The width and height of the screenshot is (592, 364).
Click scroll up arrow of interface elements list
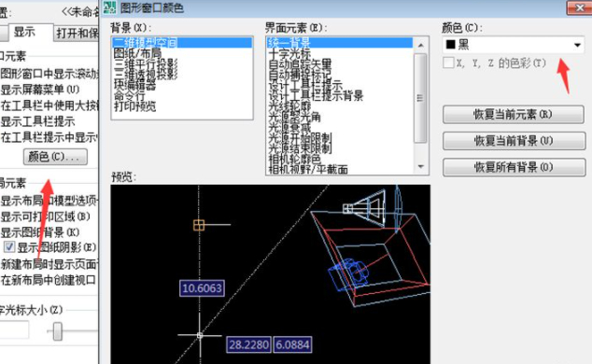click(x=421, y=45)
